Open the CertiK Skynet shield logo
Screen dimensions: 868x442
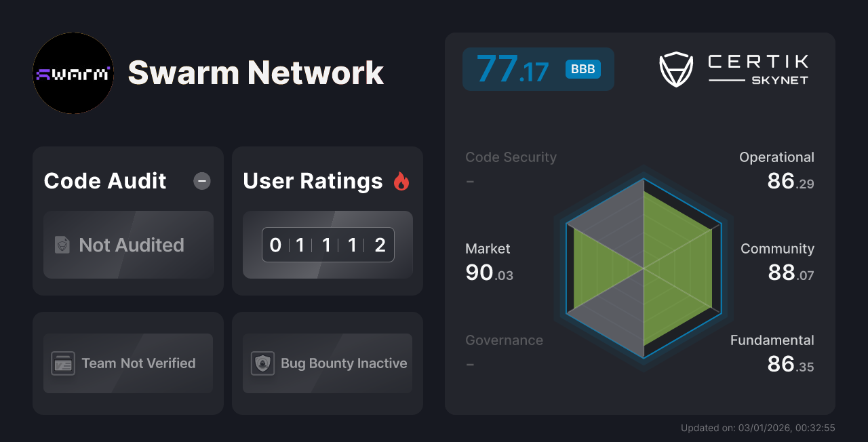coord(675,68)
